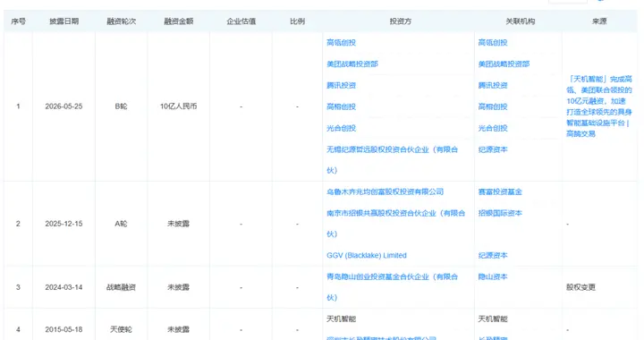Click the 融资轮次 column header

(121, 21)
